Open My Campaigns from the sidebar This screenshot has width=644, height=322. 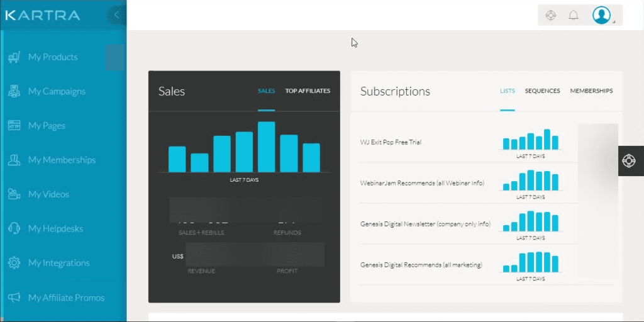57,91
